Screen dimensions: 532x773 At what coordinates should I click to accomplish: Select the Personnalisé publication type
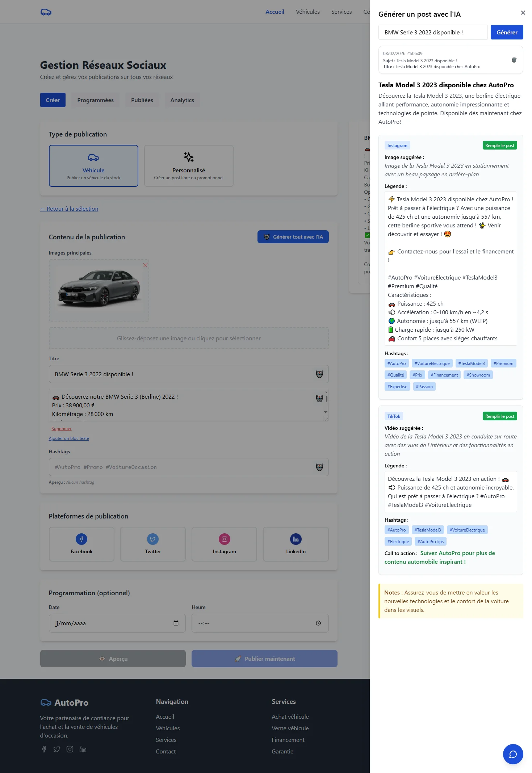(189, 166)
